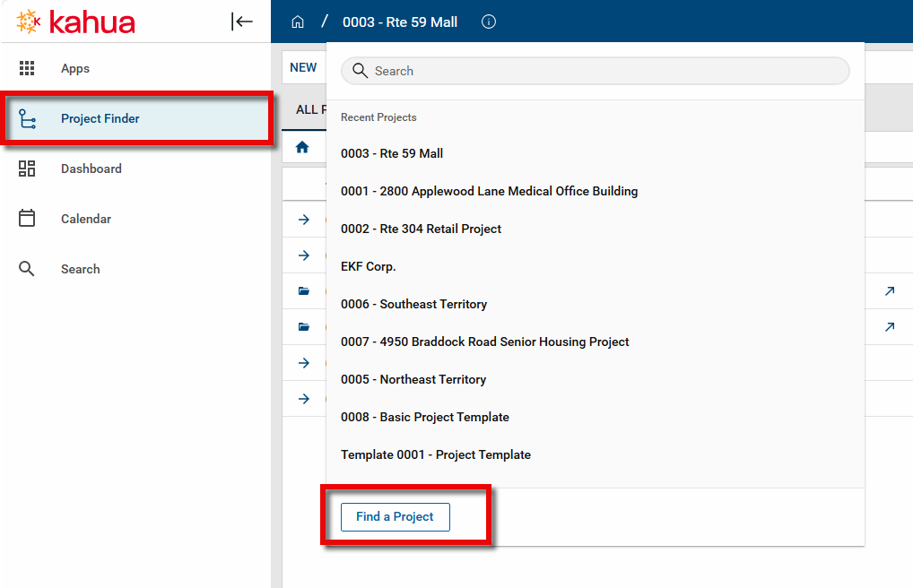Select 0001 - 2800 Applewood Lane Medical Office Building
913x588 pixels.
coord(489,191)
